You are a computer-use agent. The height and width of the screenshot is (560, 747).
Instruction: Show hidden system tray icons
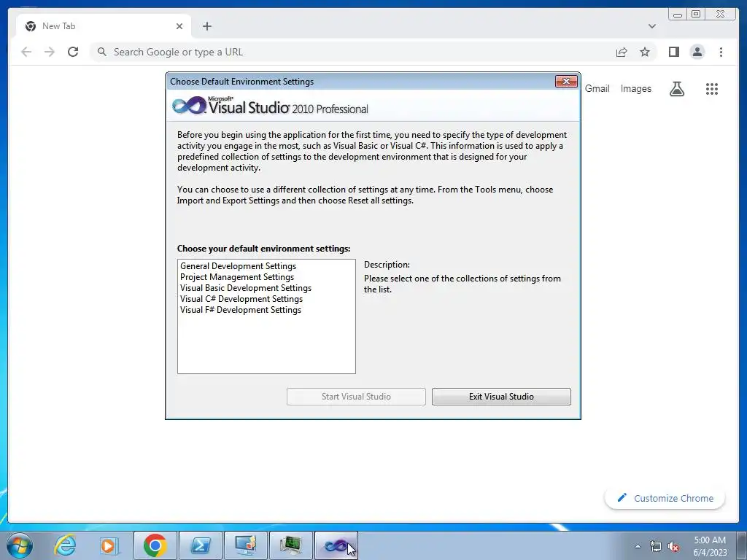(638, 546)
